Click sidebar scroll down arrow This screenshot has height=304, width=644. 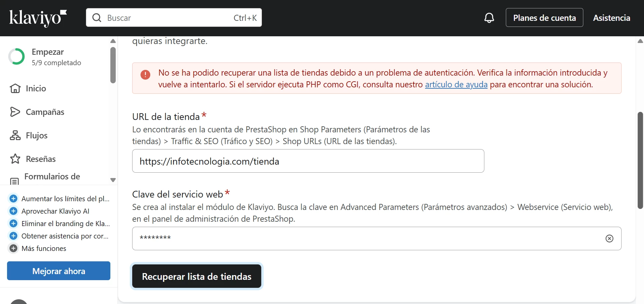[113, 180]
